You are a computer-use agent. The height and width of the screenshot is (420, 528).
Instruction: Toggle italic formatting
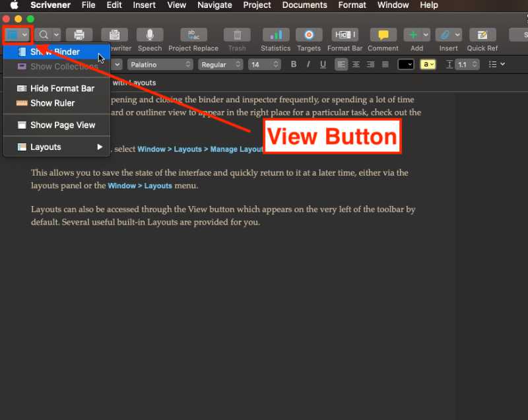click(x=308, y=64)
